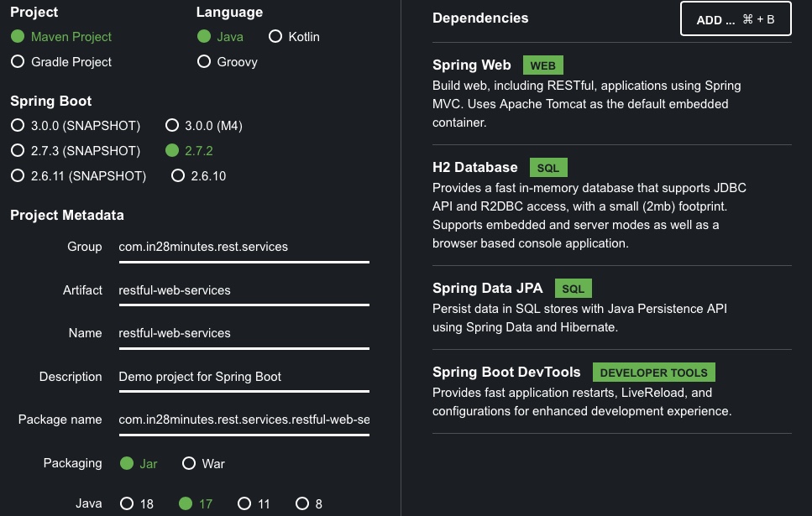Select Gradle Project radio button
Image resolution: width=812 pixels, height=516 pixels.
[18, 61]
